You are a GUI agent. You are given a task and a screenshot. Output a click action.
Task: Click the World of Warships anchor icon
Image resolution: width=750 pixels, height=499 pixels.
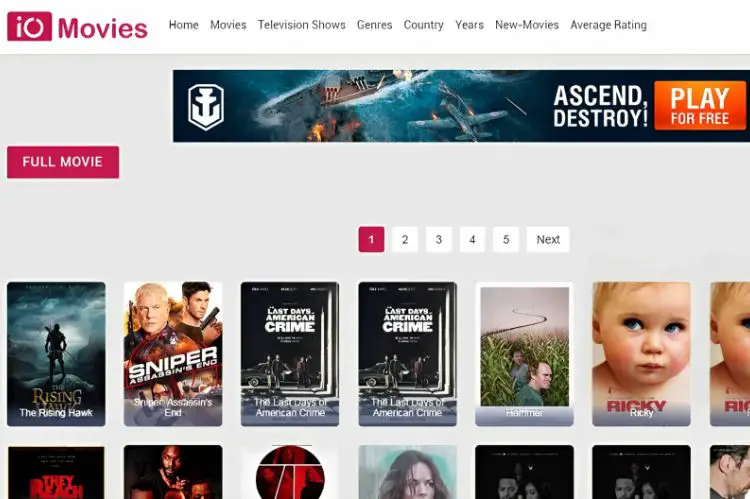click(206, 107)
